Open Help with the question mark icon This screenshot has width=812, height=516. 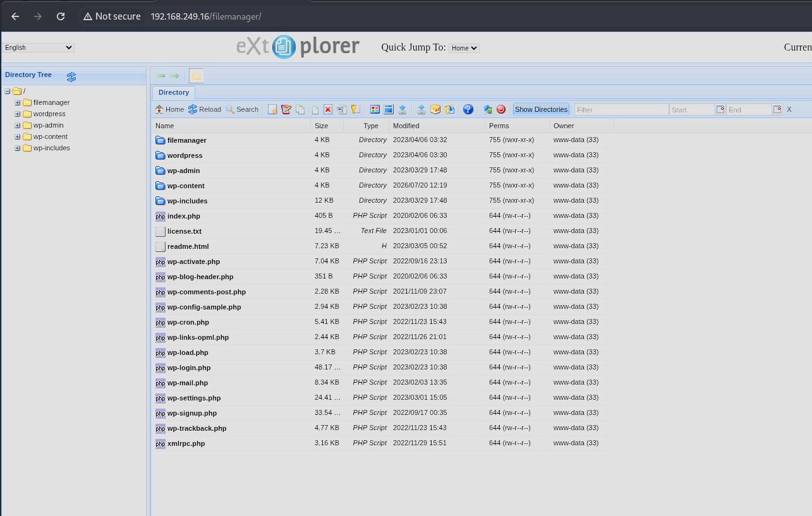(468, 109)
